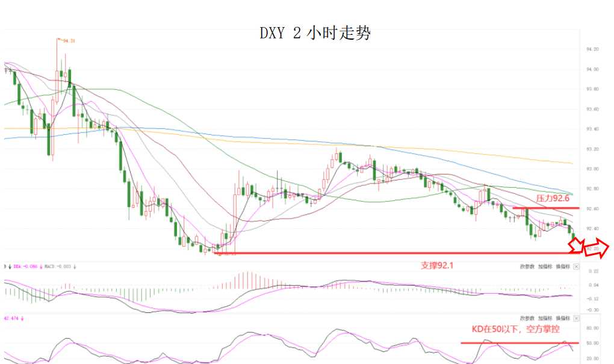This screenshot has height=364, width=614.
Task: Click the 94.20 price axis label
Action: tap(592, 49)
